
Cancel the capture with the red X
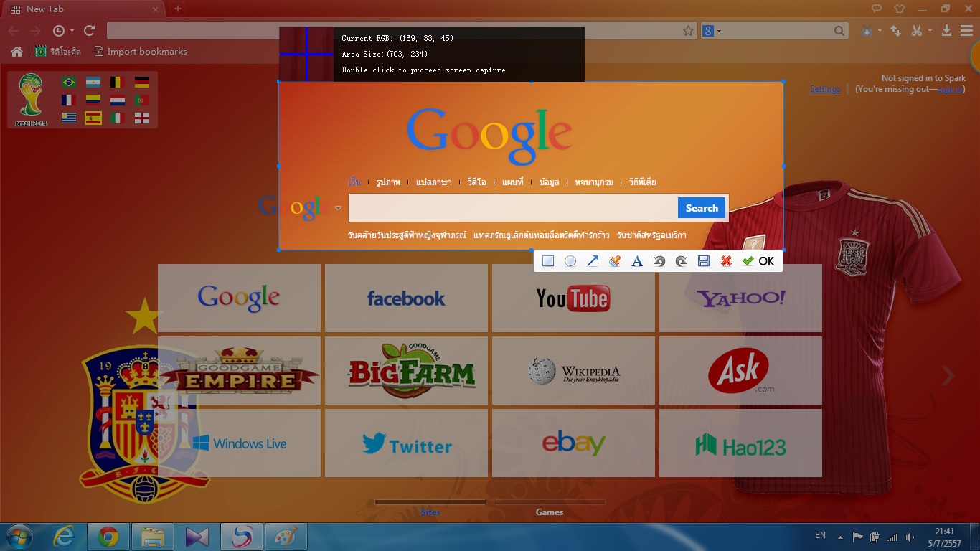click(x=726, y=261)
